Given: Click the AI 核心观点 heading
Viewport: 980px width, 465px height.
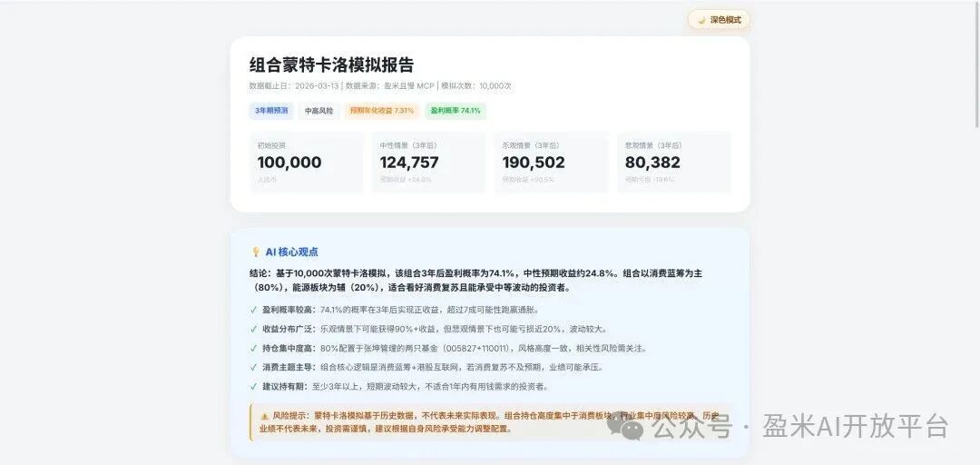Looking at the screenshot, I should [292, 252].
